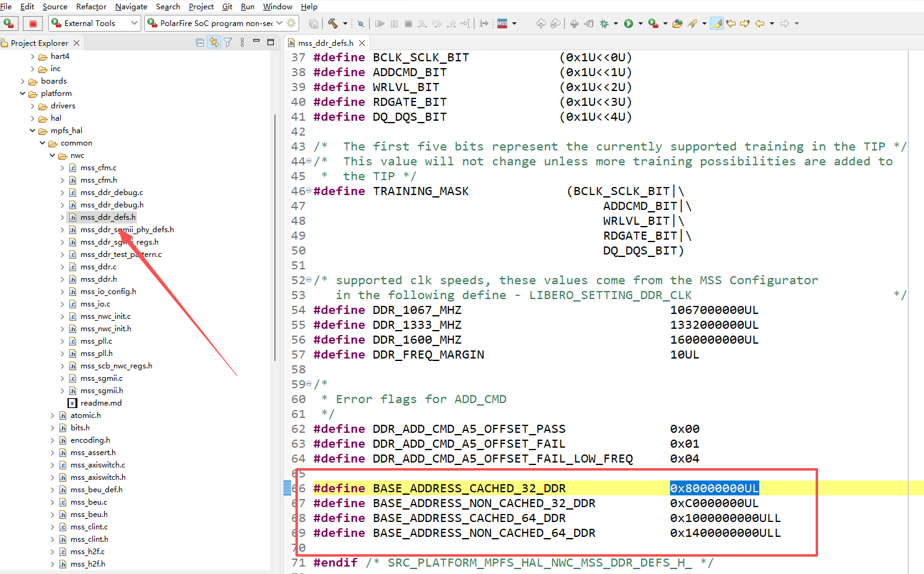The image size is (924, 574).
Task: Open the PolarFire SoC program configuration dropdown
Action: [x=279, y=24]
